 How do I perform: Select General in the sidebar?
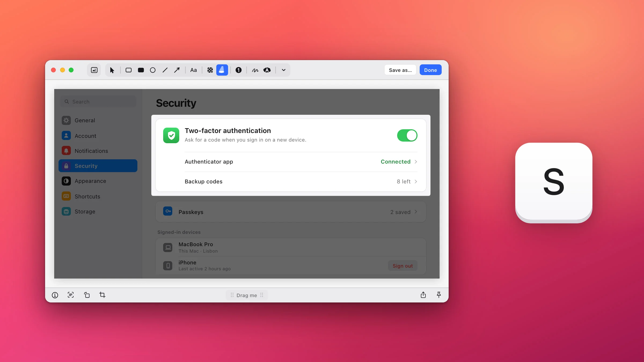(x=98, y=120)
